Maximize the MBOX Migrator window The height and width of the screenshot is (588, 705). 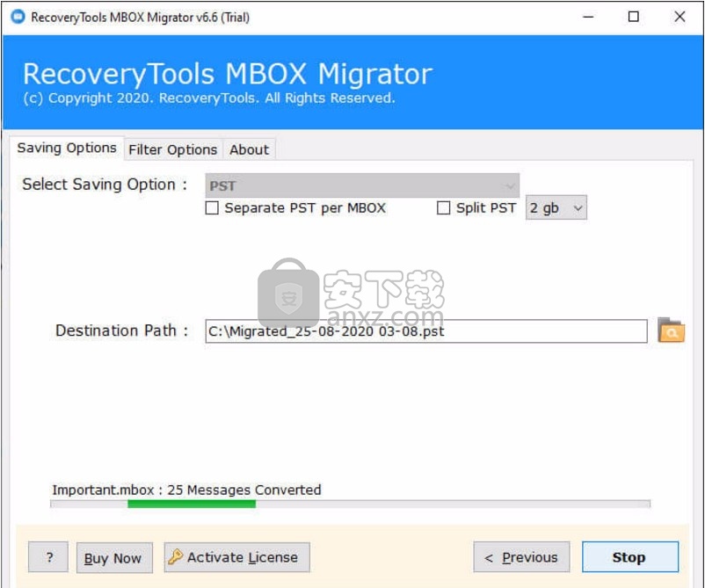coord(633,17)
